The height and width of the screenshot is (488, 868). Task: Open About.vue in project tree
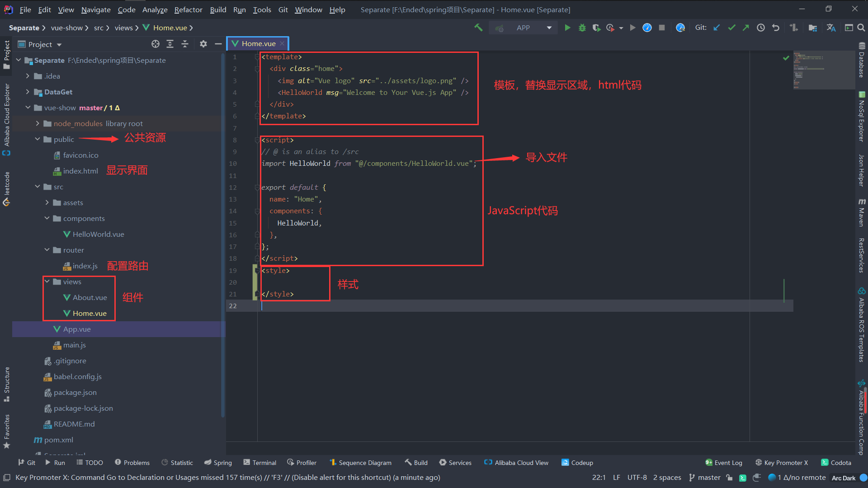coord(90,297)
